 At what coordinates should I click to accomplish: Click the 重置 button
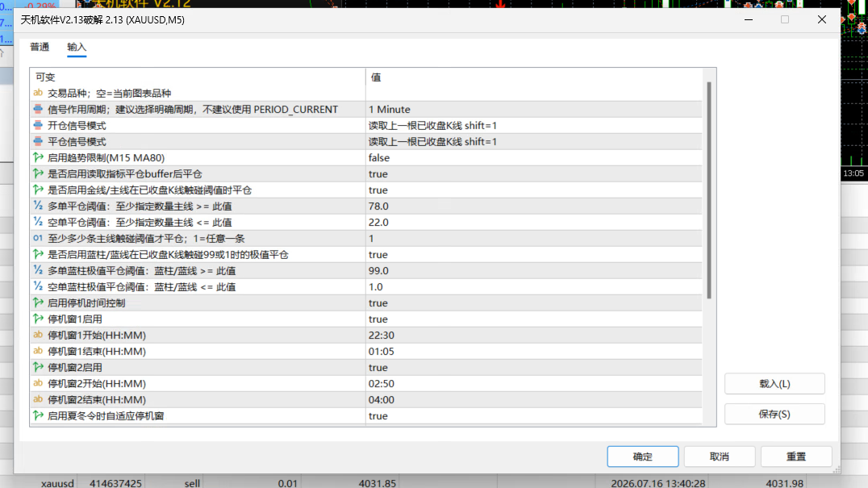pyautogui.click(x=796, y=457)
